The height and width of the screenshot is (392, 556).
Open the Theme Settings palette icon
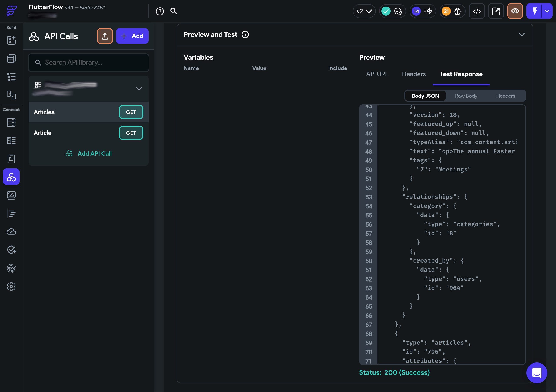click(11, 268)
